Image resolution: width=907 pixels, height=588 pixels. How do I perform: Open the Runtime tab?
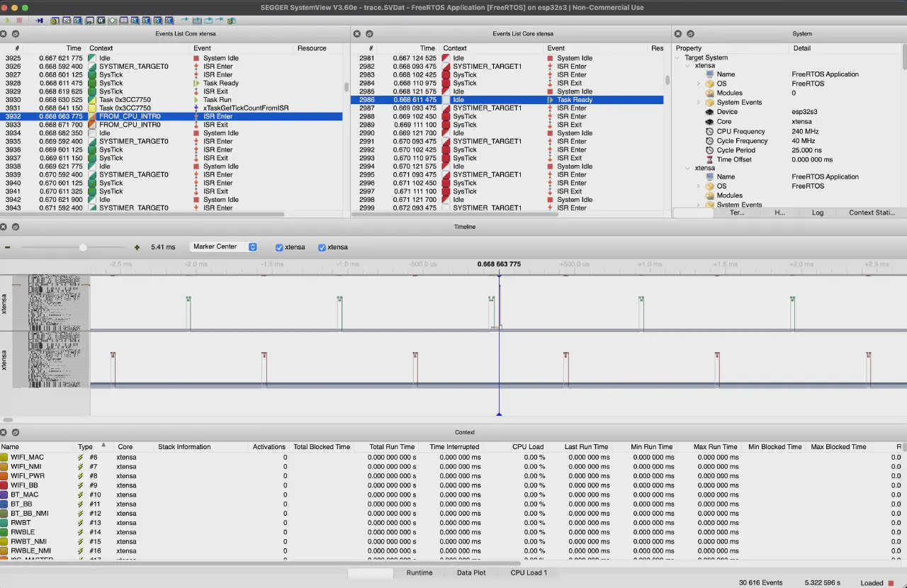pyautogui.click(x=419, y=572)
